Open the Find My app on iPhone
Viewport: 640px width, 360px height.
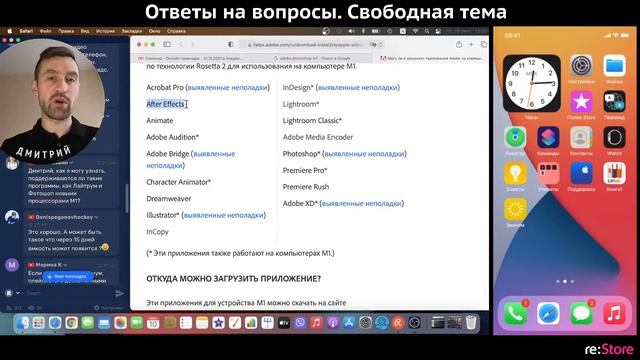click(515, 138)
